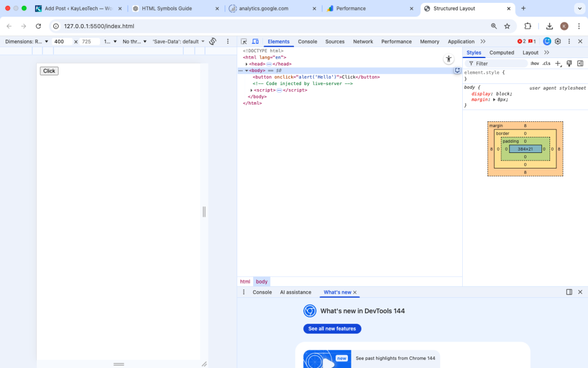Screen dimensions: 588x368
Task: Open the No throttling dropdown
Action: click(x=134, y=41)
